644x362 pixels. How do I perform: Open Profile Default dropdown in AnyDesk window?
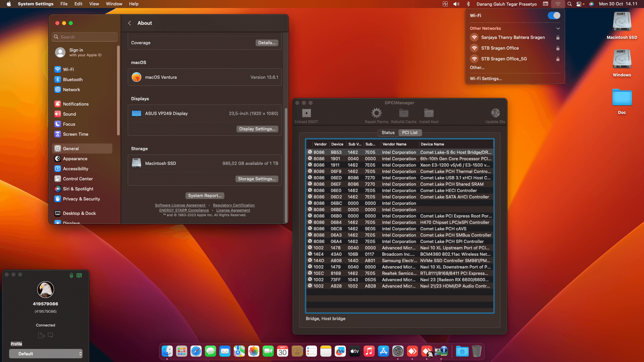coord(46,354)
